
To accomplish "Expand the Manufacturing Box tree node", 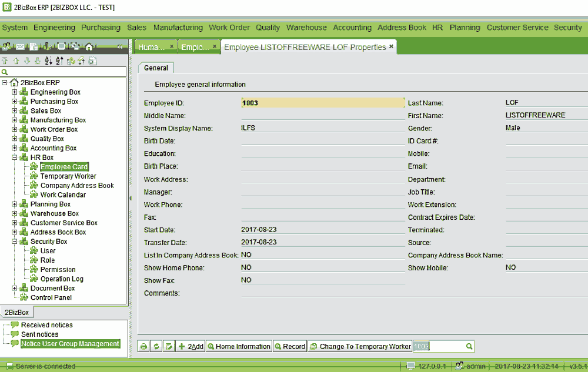I will click(x=14, y=120).
